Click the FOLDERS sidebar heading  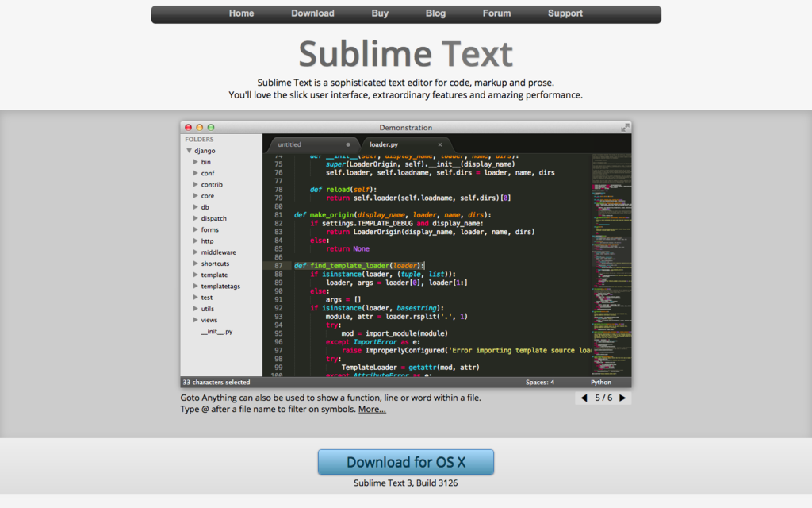[199, 140]
